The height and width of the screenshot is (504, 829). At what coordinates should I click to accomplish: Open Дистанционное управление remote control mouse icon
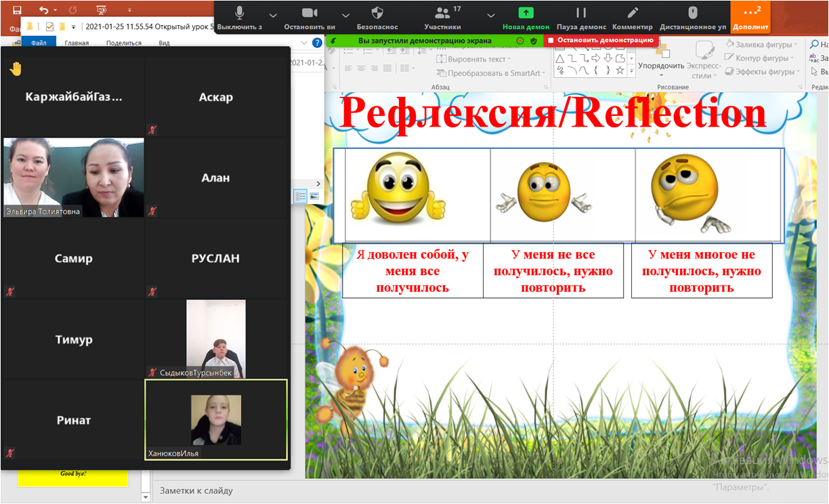pos(692,16)
